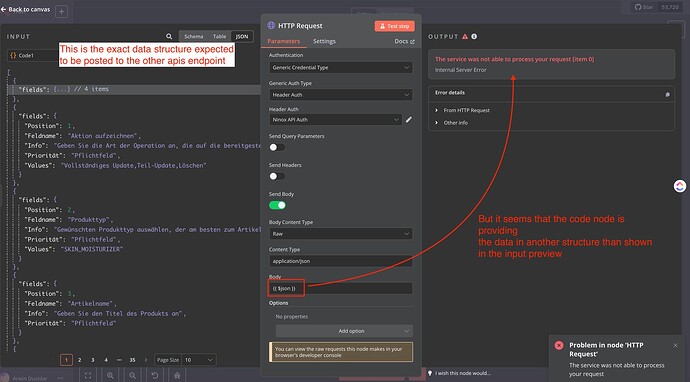The height and width of the screenshot is (382, 690).
Task: Click the output info circle icon
Action: 474,37
